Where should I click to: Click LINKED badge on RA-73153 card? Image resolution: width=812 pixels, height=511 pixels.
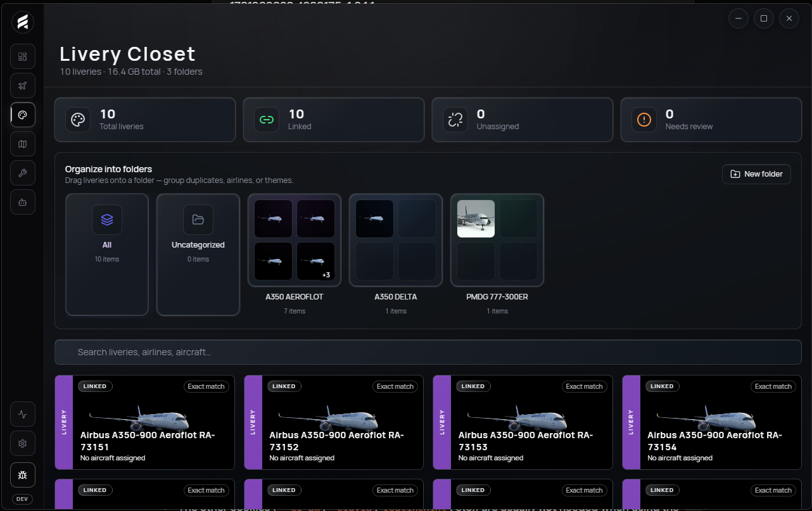point(473,386)
